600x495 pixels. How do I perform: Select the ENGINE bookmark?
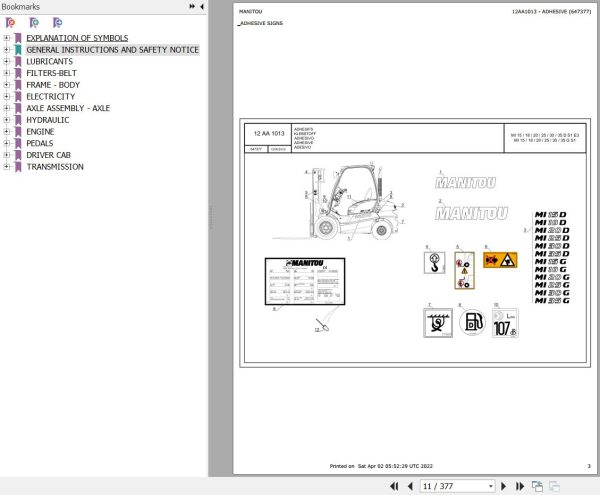click(40, 132)
